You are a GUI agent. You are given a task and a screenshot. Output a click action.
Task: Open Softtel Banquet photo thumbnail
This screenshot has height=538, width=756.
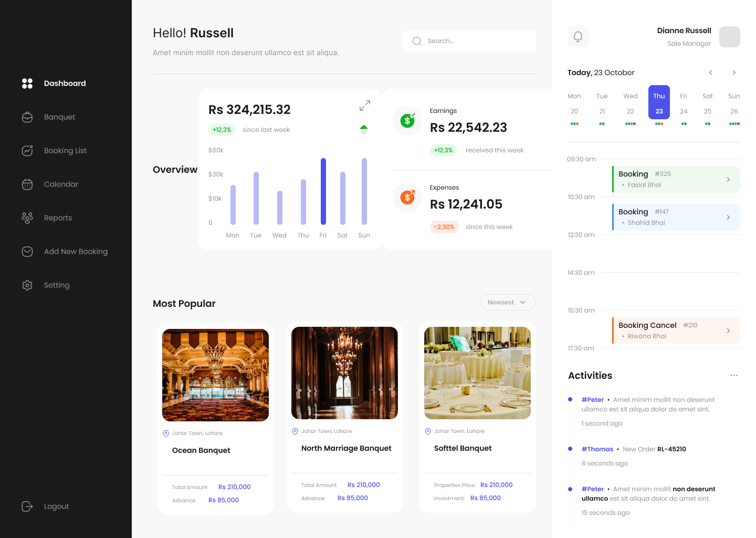point(477,373)
